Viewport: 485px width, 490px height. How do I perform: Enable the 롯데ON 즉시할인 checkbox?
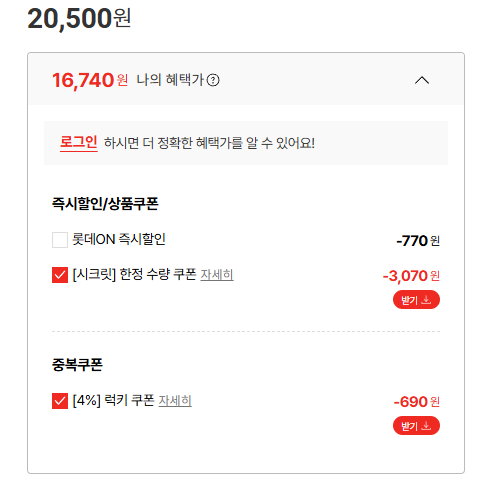(x=60, y=240)
